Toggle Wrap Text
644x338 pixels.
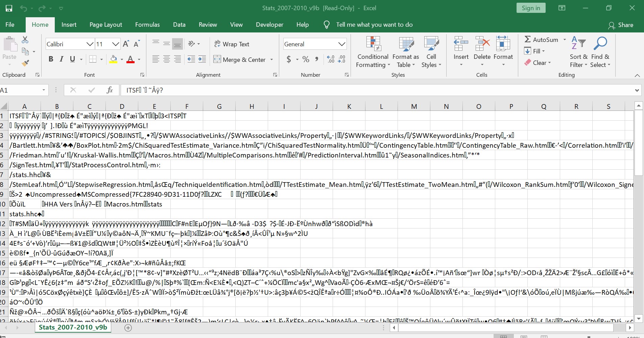[x=232, y=44]
